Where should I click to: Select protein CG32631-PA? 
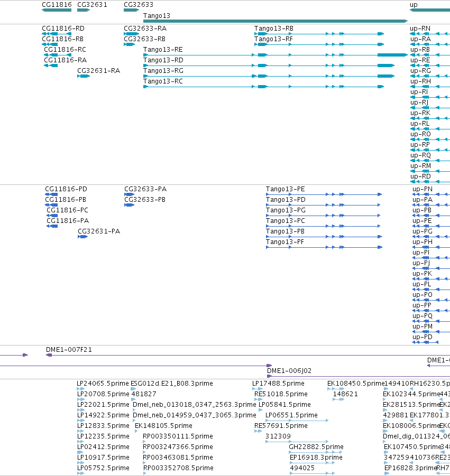[99, 231]
